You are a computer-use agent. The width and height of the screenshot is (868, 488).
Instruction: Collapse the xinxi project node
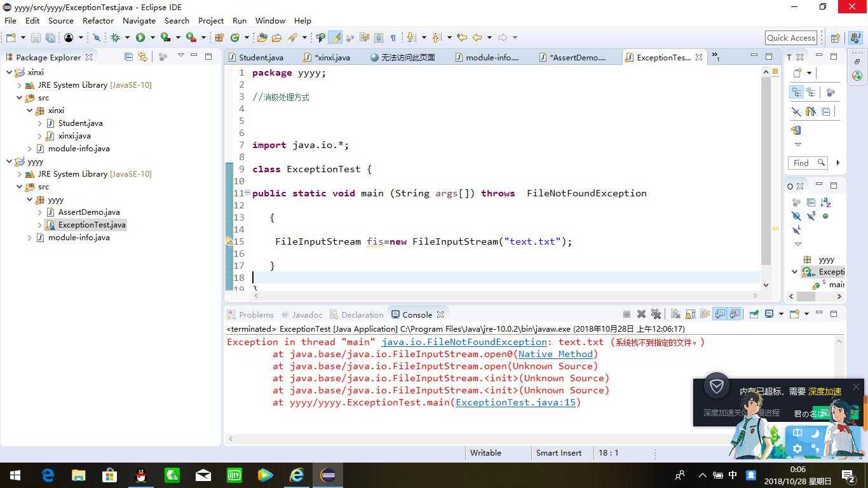tap(9, 72)
